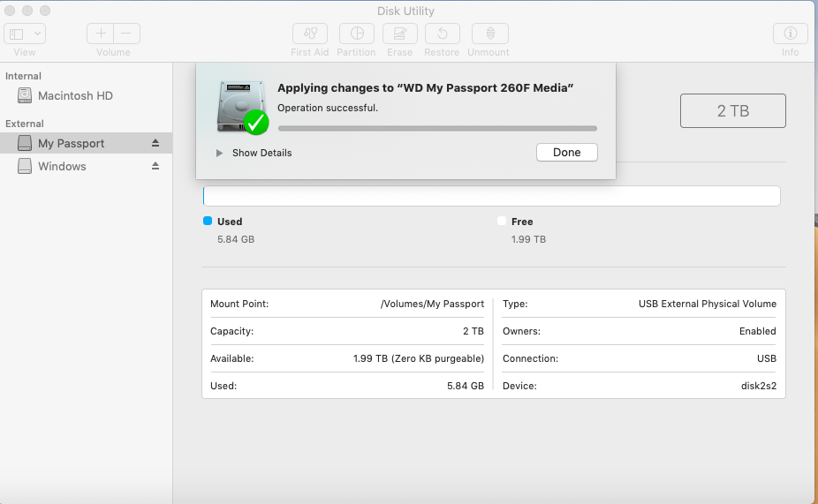Click the Connection "USB" value

(767, 358)
